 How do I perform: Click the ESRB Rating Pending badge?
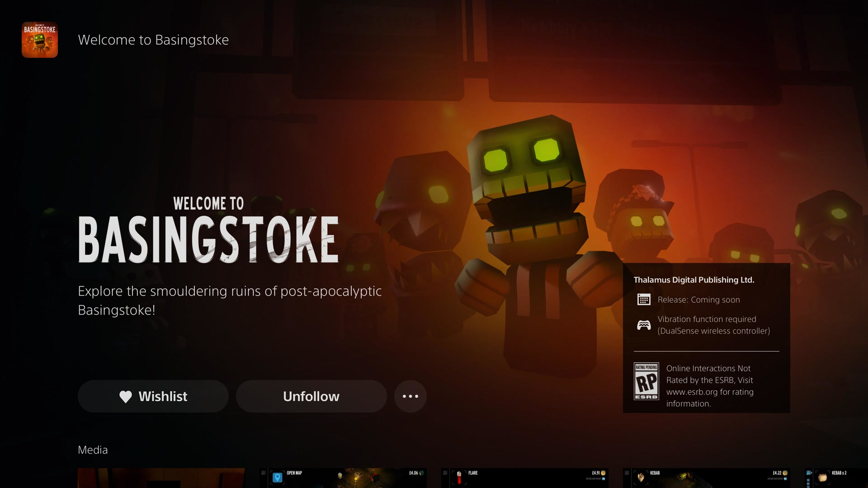(x=646, y=381)
